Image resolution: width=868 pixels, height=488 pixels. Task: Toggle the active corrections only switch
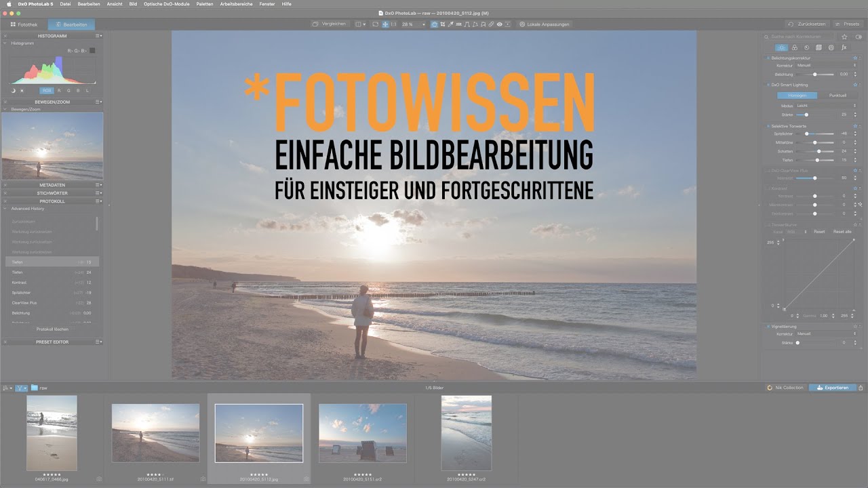point(859,37)
